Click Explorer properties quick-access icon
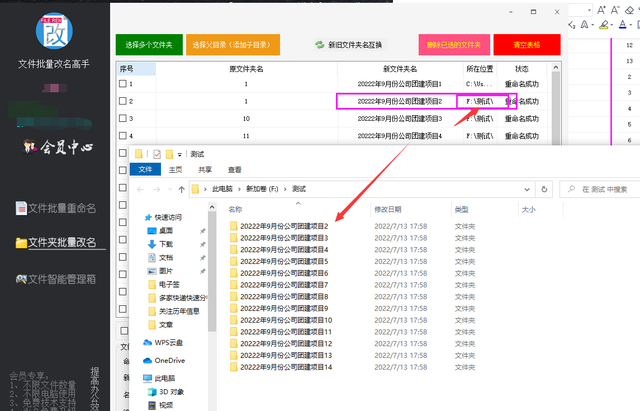 157,154
